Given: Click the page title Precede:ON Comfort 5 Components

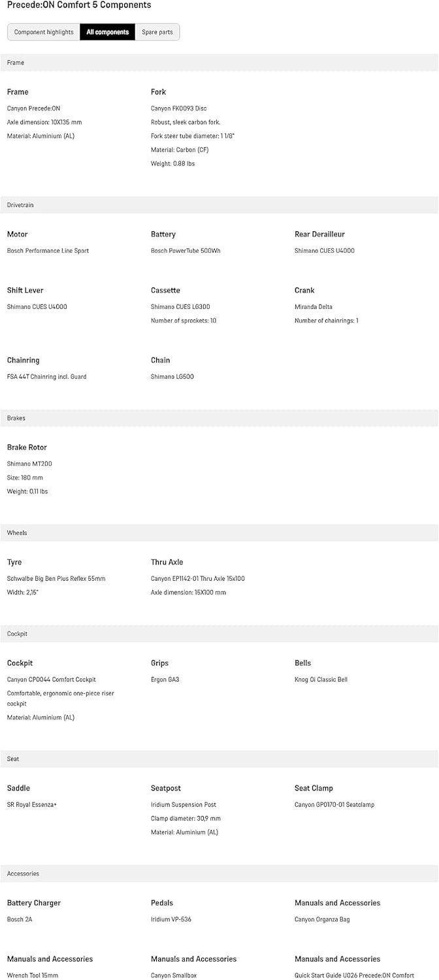Looking at the screenshot, I should click(79, 5).
